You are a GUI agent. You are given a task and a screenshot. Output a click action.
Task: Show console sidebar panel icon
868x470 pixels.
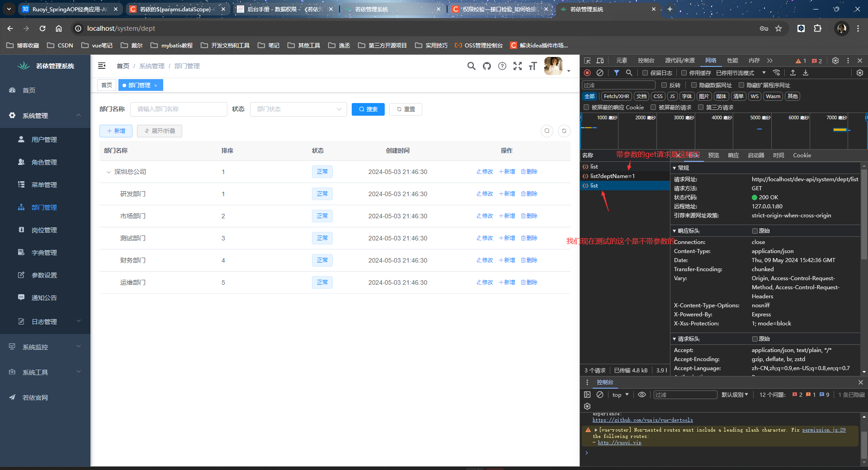pos(587,395)
